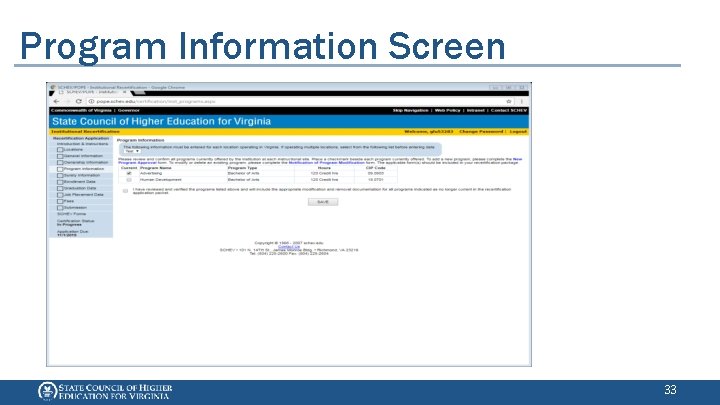Viewport: 720px width, 405px height.
Task: Click the Logout link
Action: tap(518, 132)
